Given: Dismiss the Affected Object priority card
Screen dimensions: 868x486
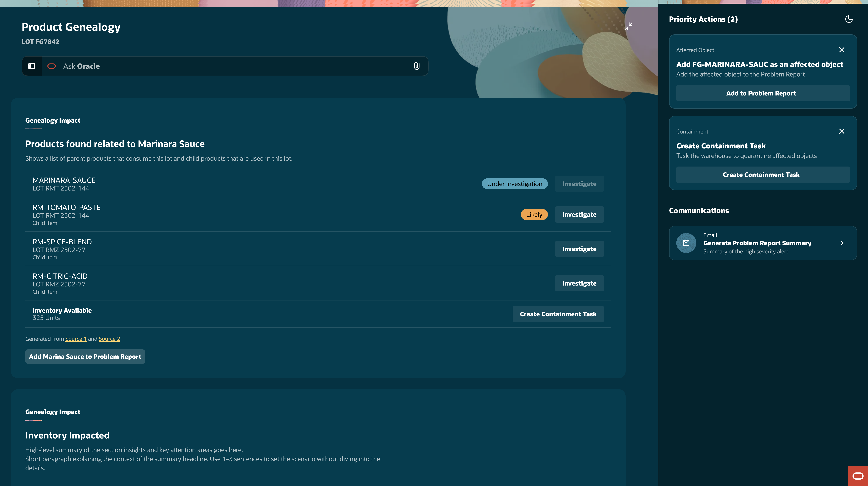Looking at the screenshot, I should click(842, 50).
